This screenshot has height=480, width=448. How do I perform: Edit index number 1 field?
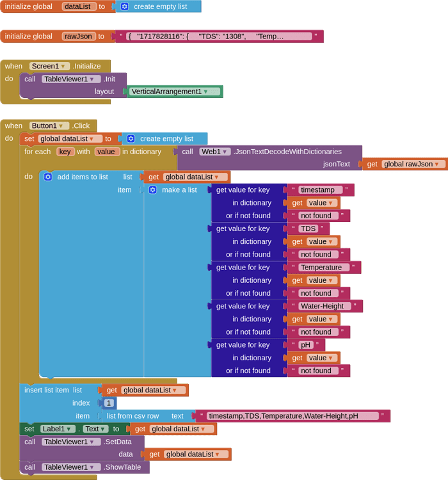(109, 403)
